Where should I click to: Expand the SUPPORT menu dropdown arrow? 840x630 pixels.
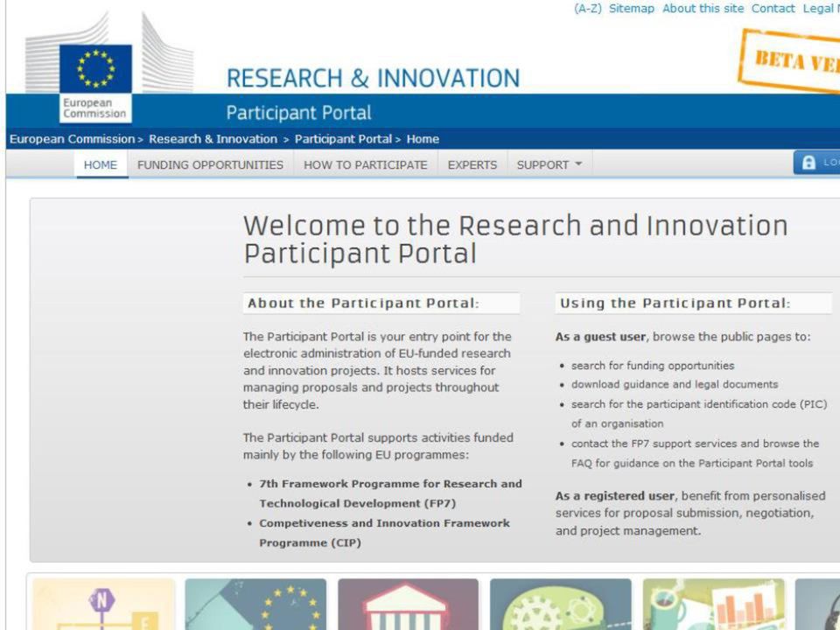(578, 164)
